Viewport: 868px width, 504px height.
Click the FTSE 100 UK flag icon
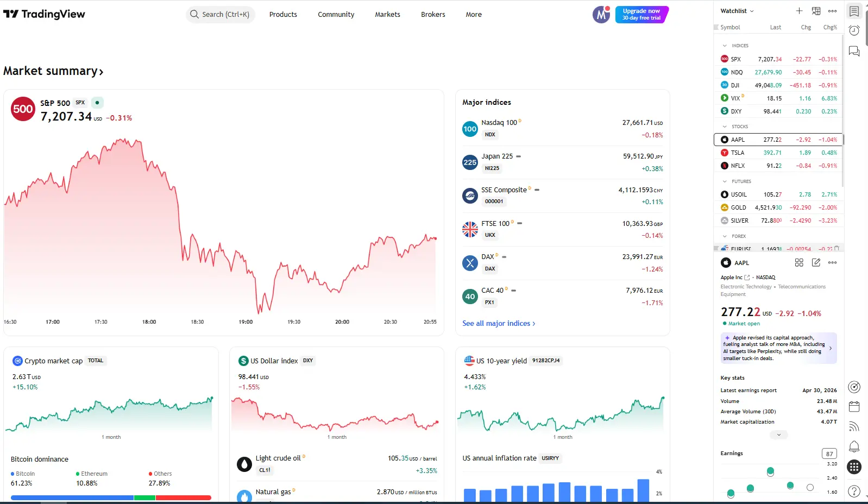470,229
